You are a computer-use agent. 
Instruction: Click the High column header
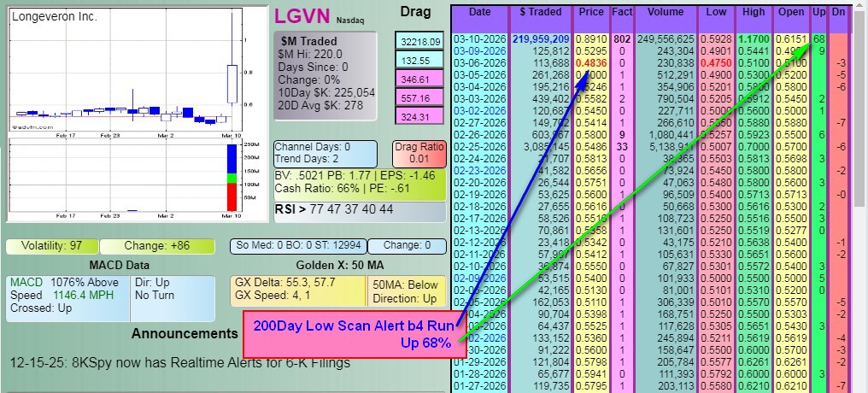click(x=754, y=13)
